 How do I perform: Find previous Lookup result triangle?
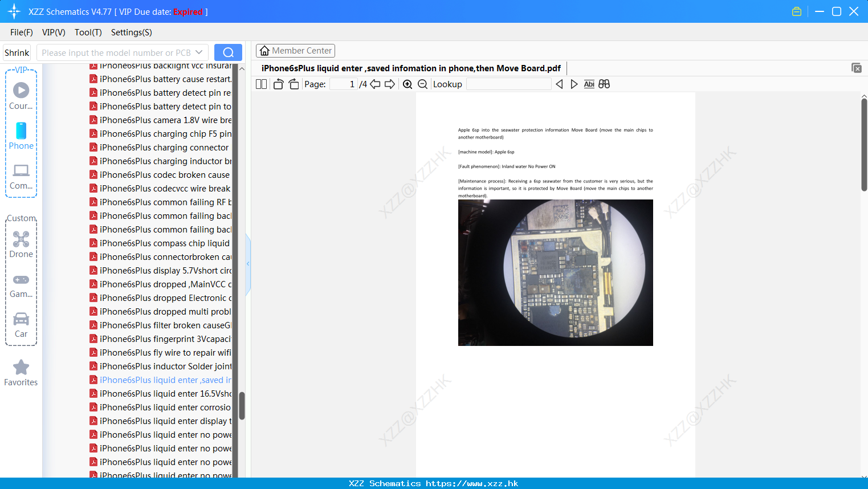click(559, 84)
